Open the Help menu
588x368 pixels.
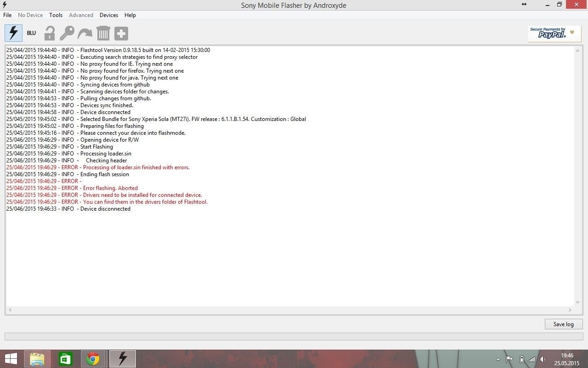[x=130, y=15]
